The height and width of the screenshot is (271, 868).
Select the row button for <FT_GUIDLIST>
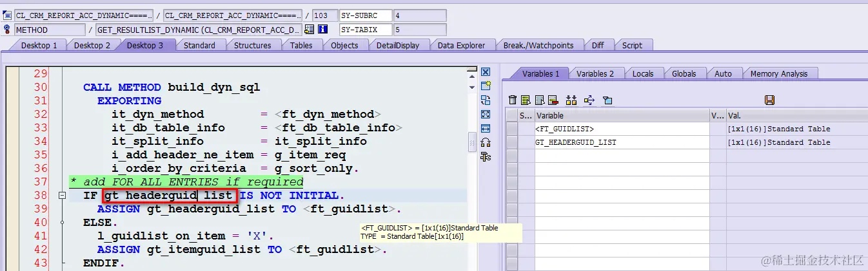coord(512,129)
